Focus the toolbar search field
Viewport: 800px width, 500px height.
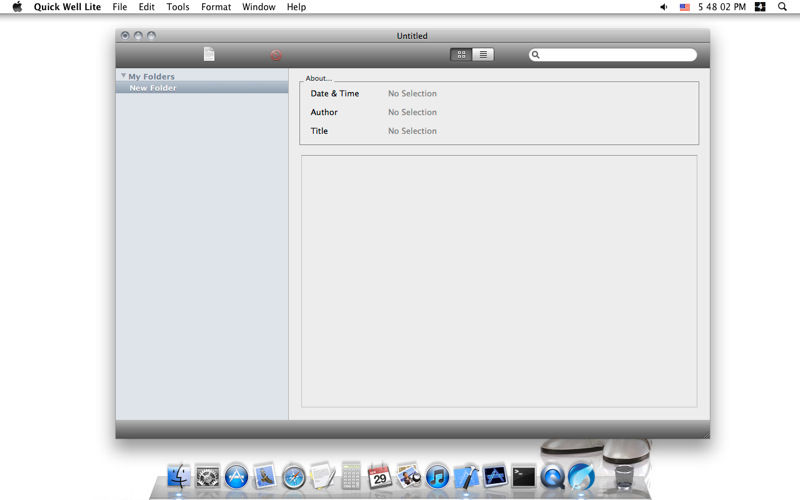point(613,55)
